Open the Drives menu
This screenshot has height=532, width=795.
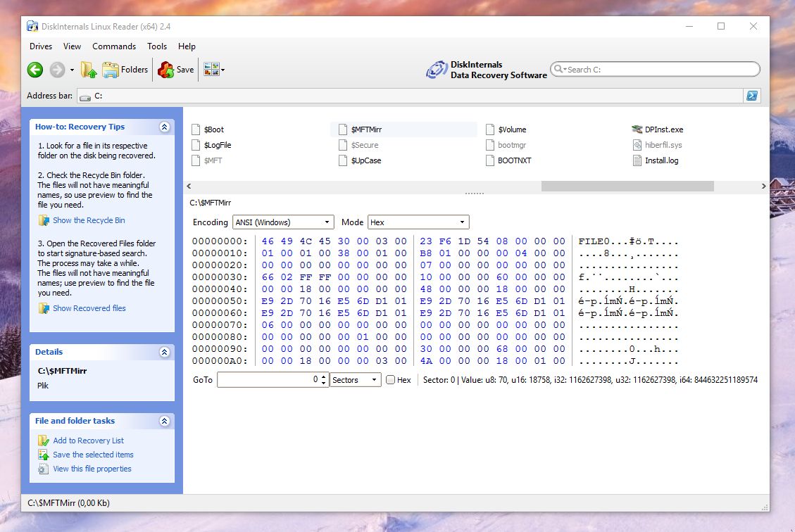(41, 46)
